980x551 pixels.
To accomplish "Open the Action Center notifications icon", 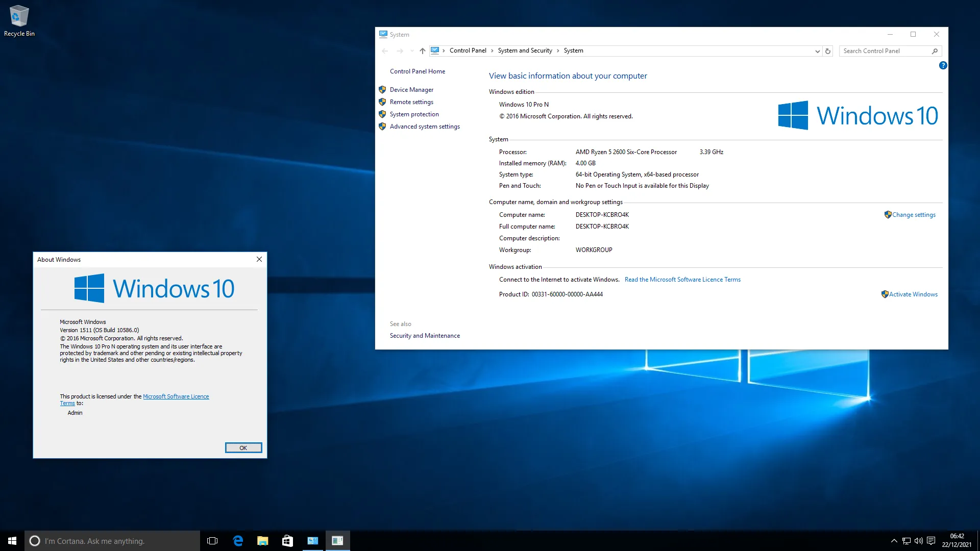I will [x=931, y=541].
